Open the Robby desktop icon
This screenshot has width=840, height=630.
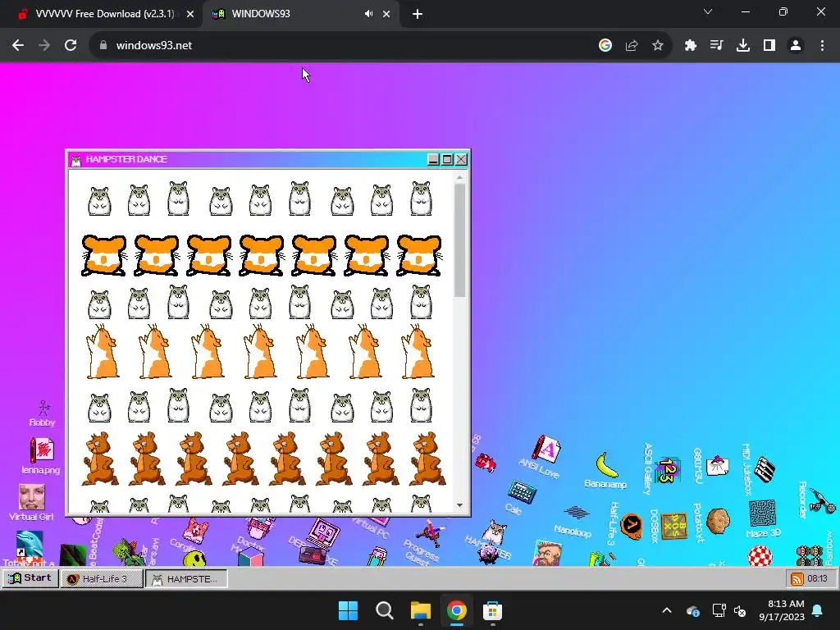tap(43, 413)
